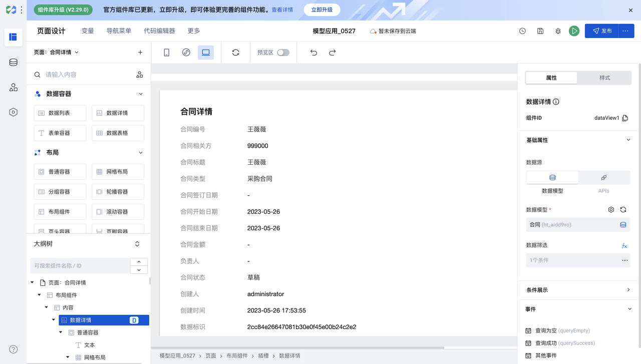Image resolution: width=641 pixels, height=364 pixels.
Task: Collapse the 数据容器 component group
Action: pos(141,94)
